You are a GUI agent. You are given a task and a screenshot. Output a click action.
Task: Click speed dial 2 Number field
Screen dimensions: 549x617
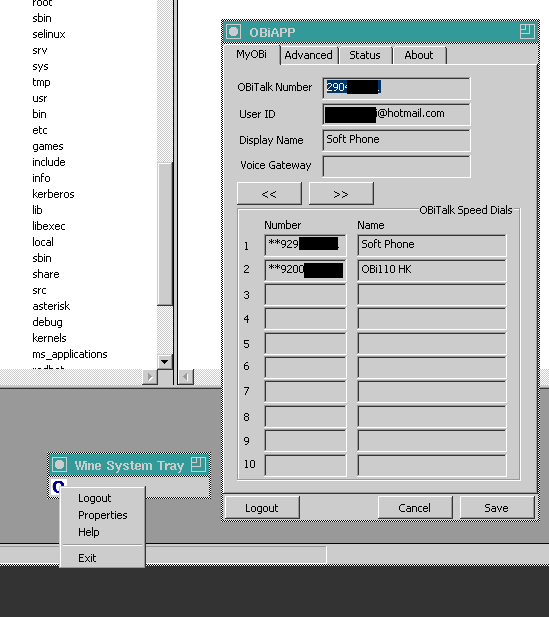pyautogui.click(x=305, y=270)
